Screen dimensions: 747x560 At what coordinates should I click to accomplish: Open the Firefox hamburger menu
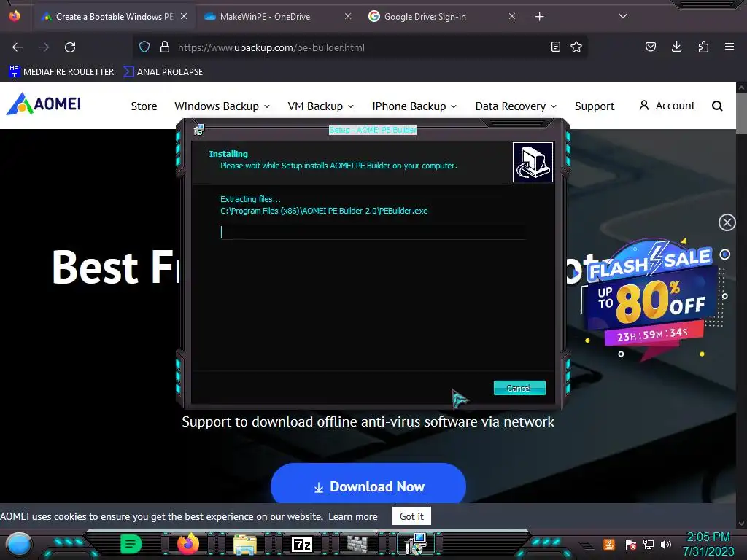(729, 47)
